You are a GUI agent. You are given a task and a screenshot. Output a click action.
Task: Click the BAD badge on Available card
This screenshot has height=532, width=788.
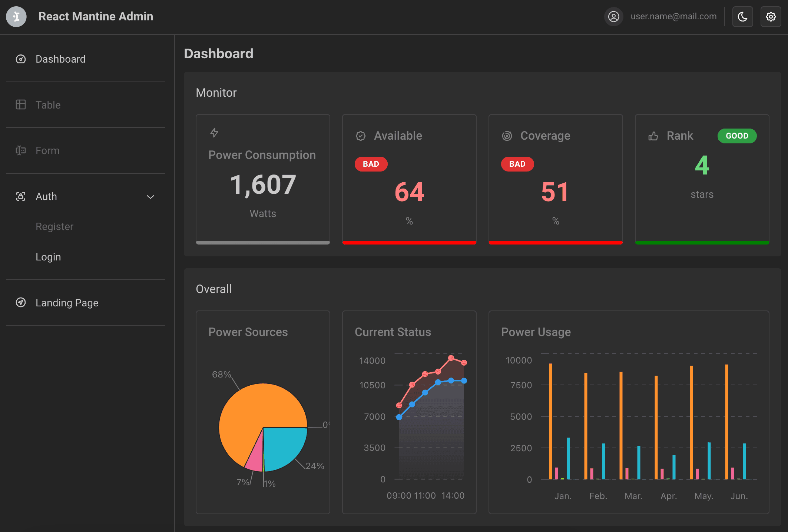pos(371,164)
